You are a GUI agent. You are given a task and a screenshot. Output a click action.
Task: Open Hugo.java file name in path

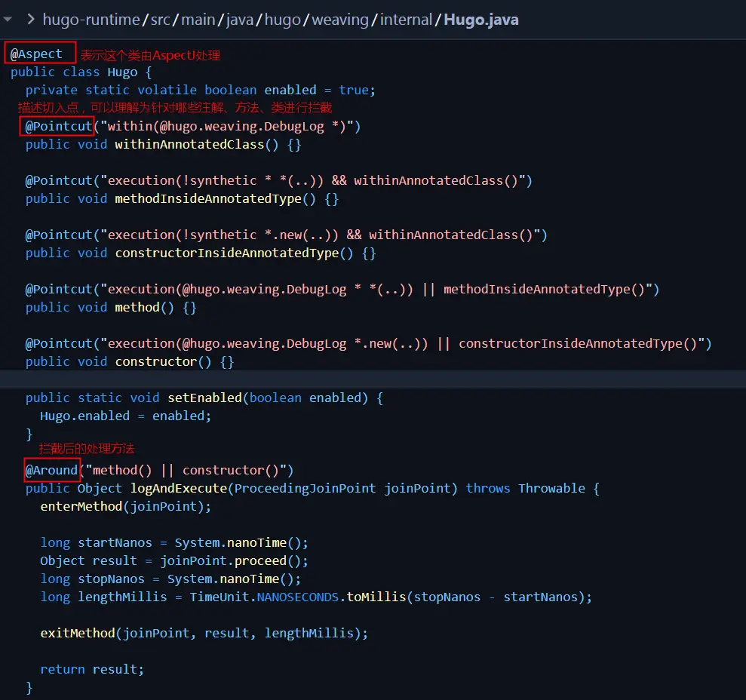(x=481, y=20)
